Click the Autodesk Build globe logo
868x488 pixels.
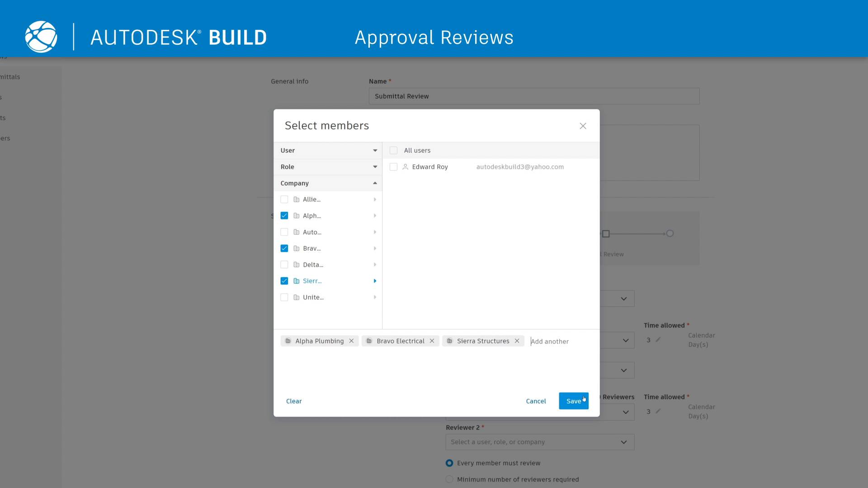[41, 37]
